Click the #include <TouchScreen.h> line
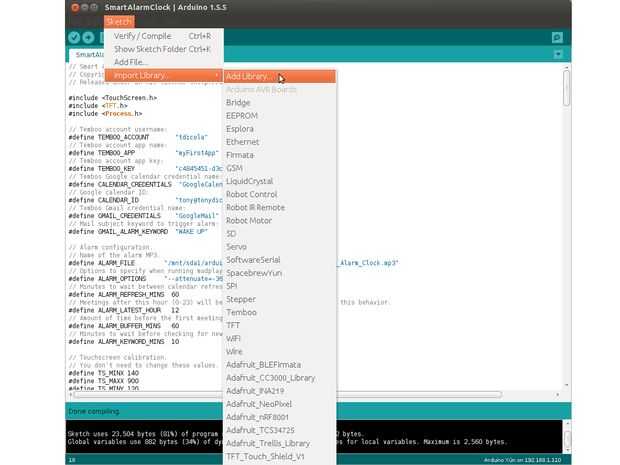Image resolution: width=620 pixels, height=465 pixels. coord(113,98)
